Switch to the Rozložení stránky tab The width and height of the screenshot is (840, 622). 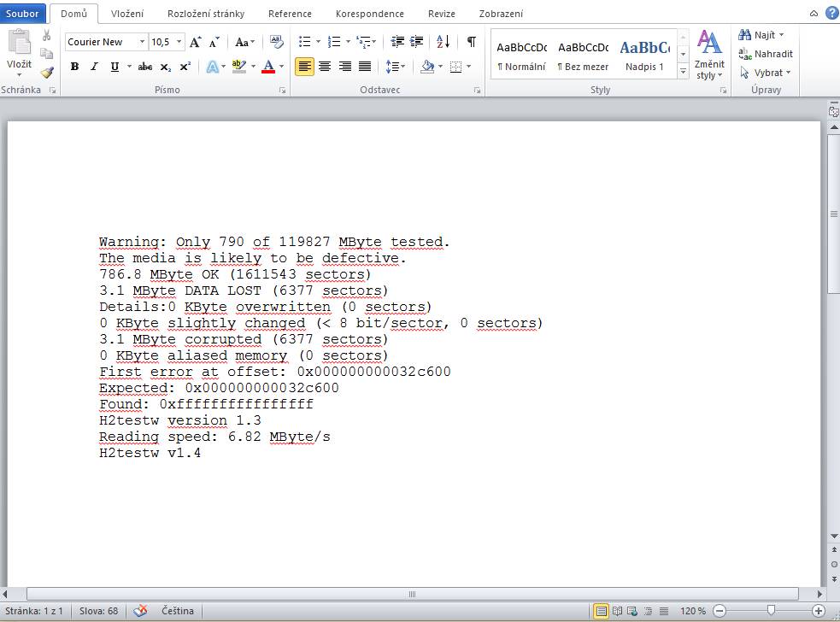click(206, 14)
